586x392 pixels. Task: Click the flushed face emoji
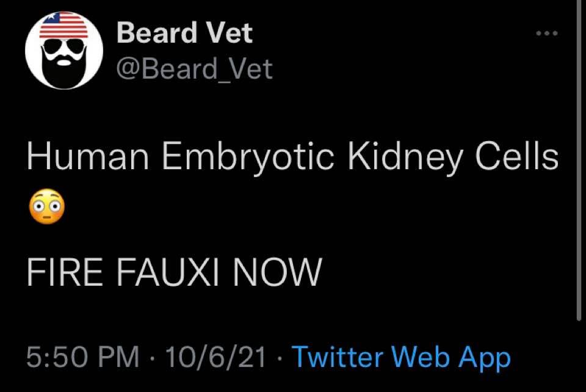click(x=45, y=209)
